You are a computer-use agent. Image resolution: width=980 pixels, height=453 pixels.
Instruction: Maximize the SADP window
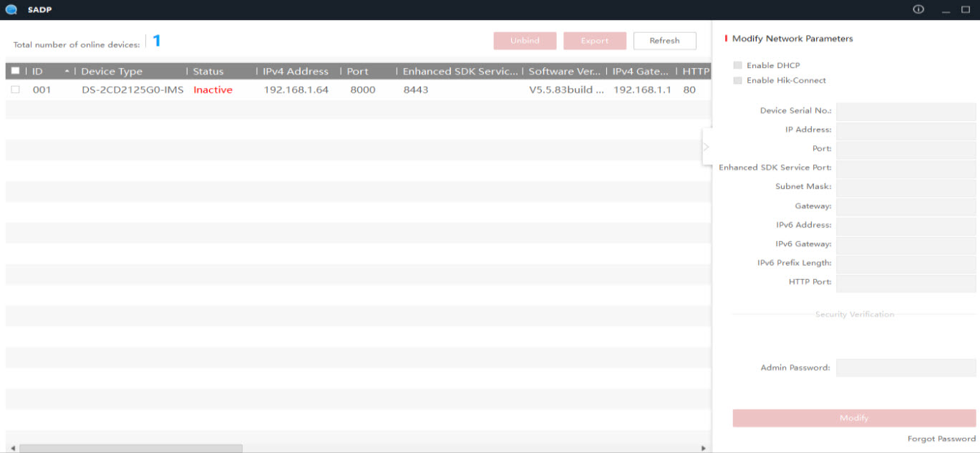(x=965, y=9)
